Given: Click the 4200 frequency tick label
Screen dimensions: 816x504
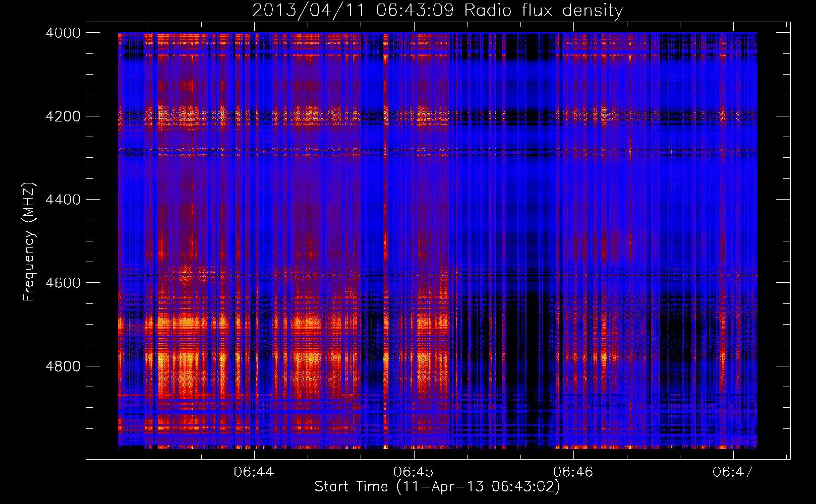Looking at the screenshot, I should click(x=63, y=116).
